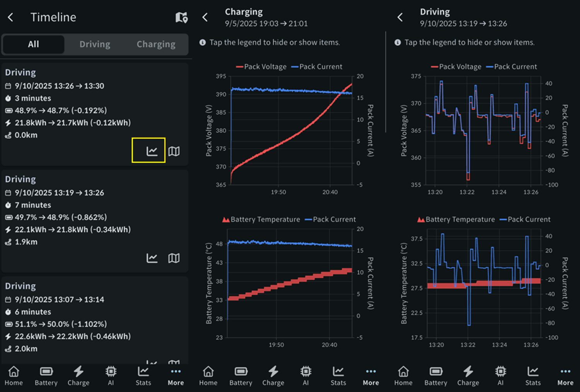Image resolution: width=580 pixels, height=392 pixels.
Task: Tap More in the Timeline screen's bottom bar
Action: click(x=176, y=376)
